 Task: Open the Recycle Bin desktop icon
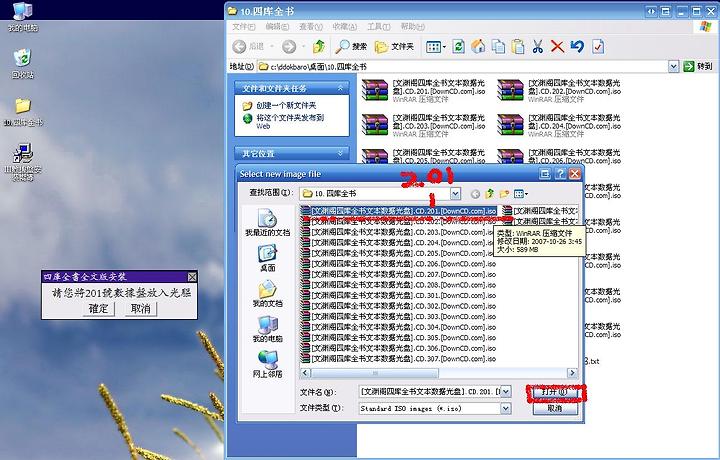click(x=22, y=64)
